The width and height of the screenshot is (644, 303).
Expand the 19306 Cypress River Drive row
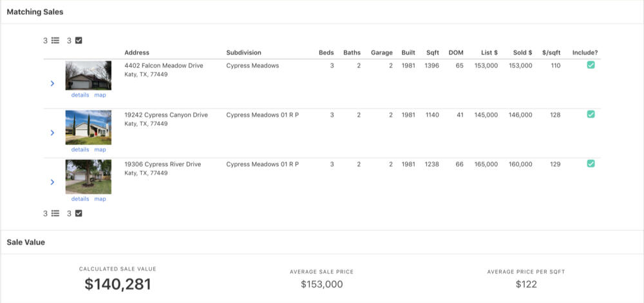point(52,182)
